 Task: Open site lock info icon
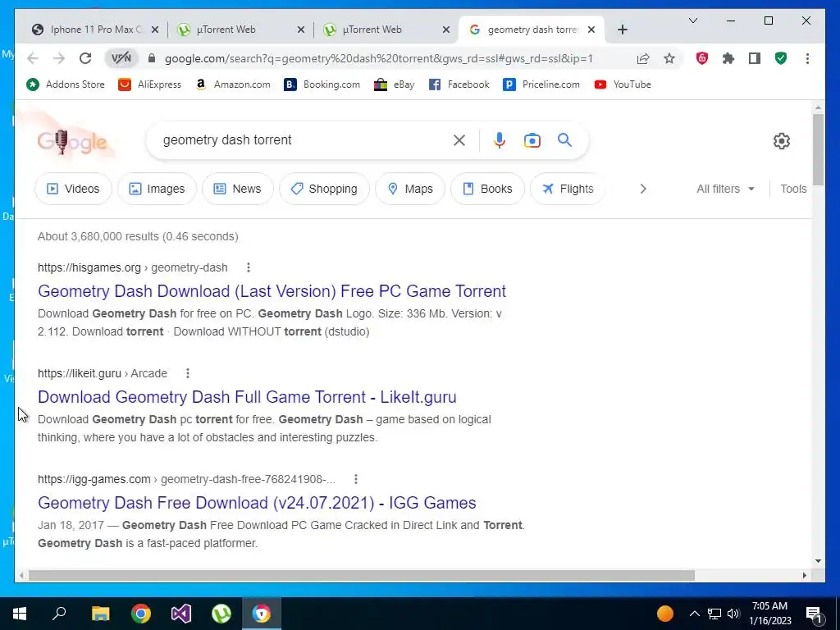[152, 58]
